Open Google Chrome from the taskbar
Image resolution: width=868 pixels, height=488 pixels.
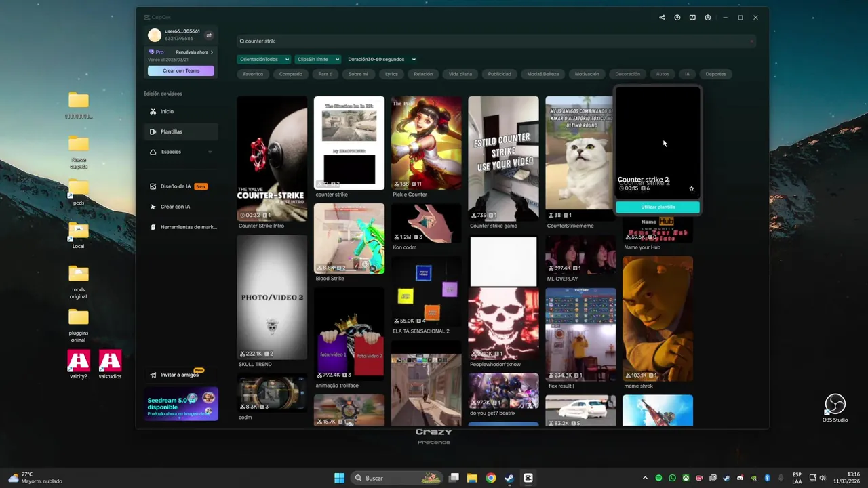(490, 478)
